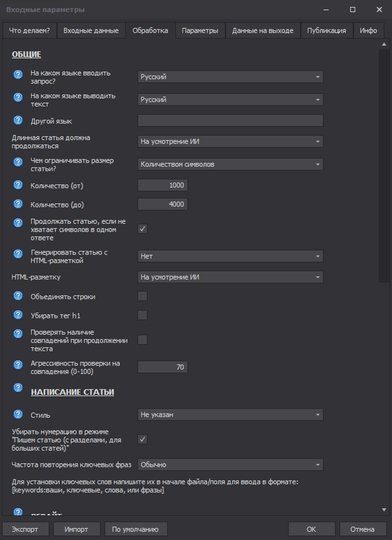The width and height of the screenshot is (392, 540).
Task: Click help icon next to 'Другой язык'
Action: (18, 120)
